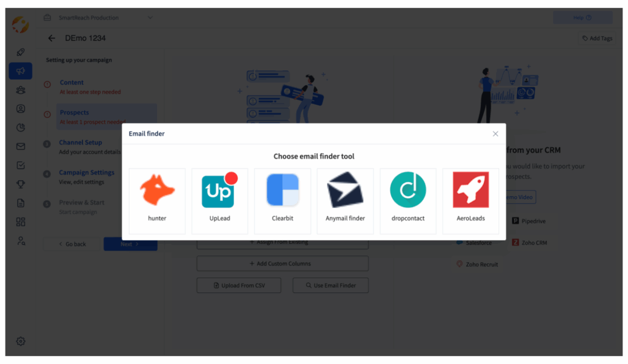Click Add Tags button
Screen dimensions: 628x364
[597, 39]
